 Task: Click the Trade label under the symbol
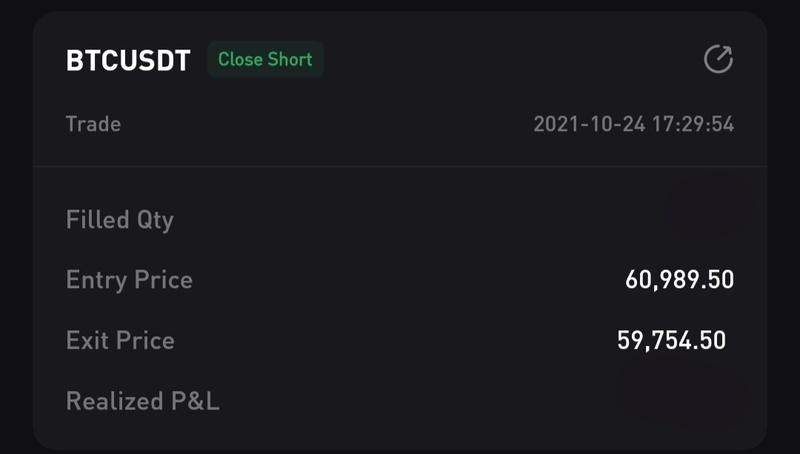tap(93, 124)
